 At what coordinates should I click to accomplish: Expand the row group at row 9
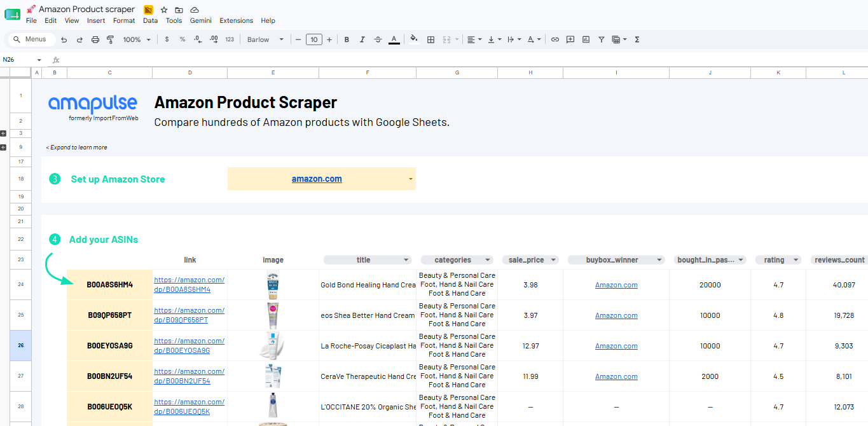3,148
